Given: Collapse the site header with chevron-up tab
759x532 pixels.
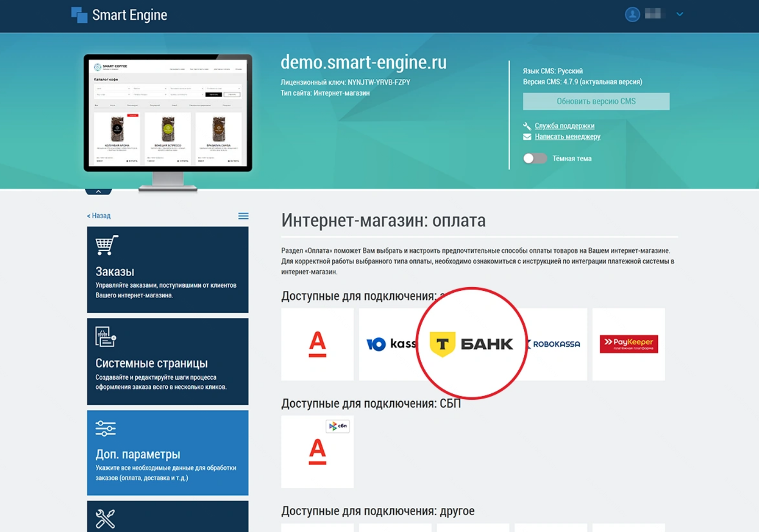Looking at the screenshot, I should click(x=98, y=191).
